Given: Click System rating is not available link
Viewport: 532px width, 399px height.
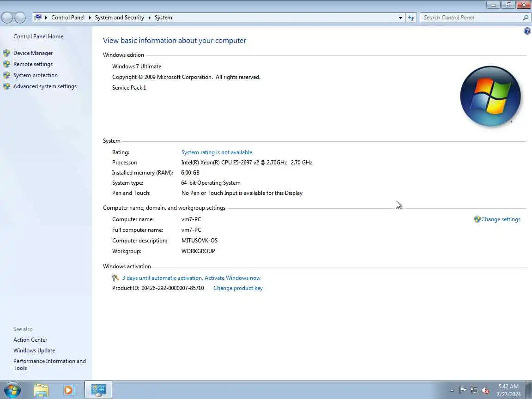Looking at the screenshot, I should [x=217, y=152].
